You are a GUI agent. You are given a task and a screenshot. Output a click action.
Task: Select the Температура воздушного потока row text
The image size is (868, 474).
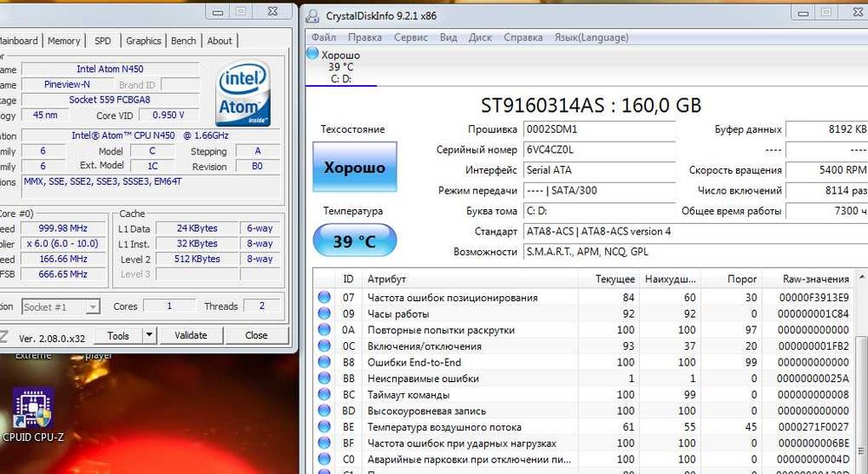pyautogui.click(x=444, y=427)
